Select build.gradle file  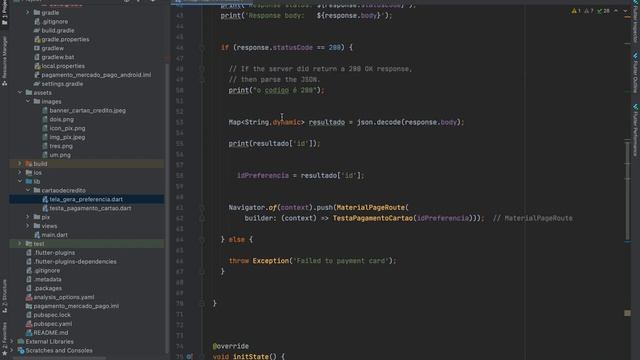click(58, 30)
